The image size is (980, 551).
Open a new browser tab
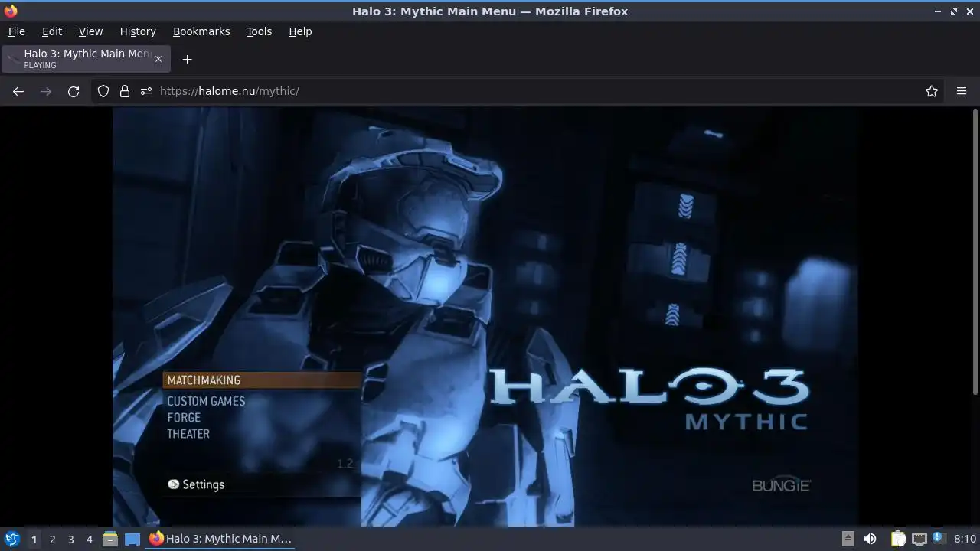[187, 59]
